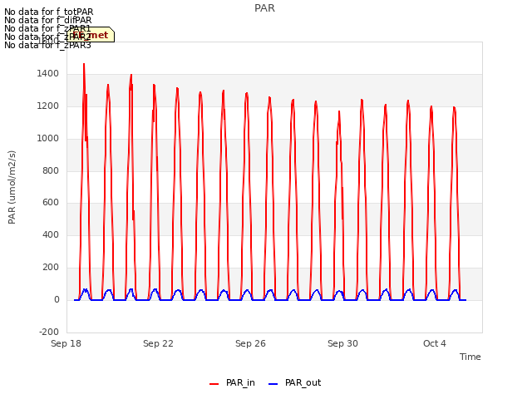Click the 'Sep 22' x-axis tick label
This screenshot has height=399, width=532.
(159, 343)
